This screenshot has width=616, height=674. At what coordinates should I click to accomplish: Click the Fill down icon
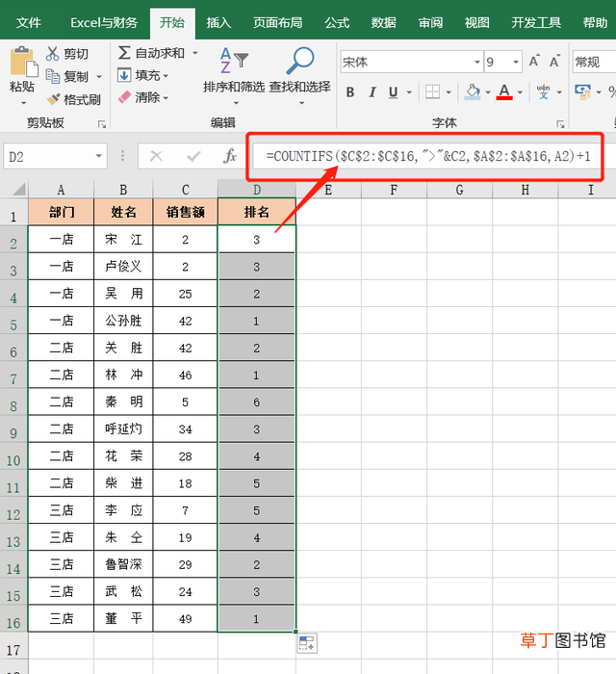pyautogui.click(x=124, y=75)
